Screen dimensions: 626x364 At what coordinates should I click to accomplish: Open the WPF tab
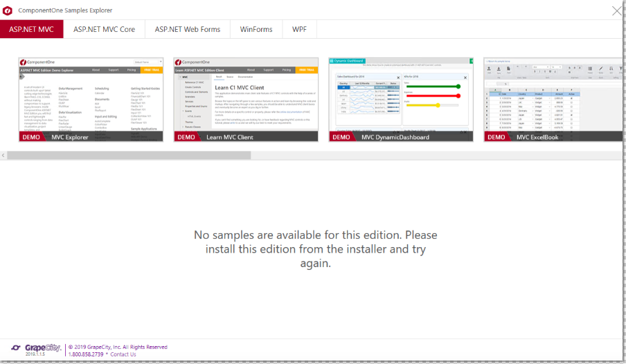(x=299, y=29)
